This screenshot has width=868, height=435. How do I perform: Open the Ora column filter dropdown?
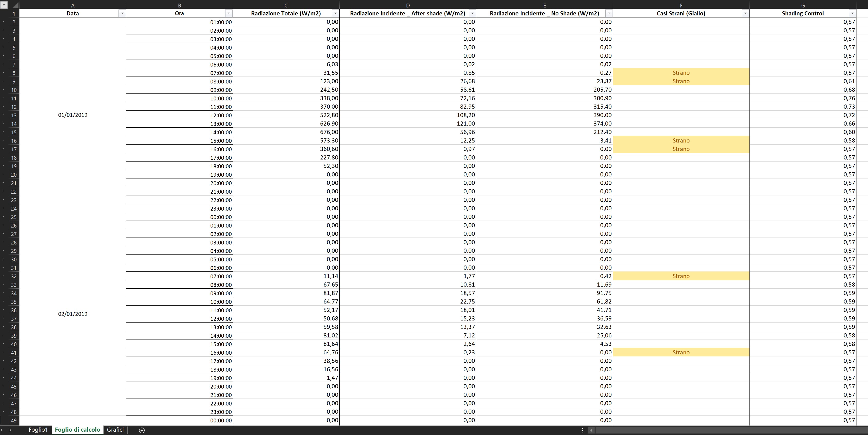229,13
